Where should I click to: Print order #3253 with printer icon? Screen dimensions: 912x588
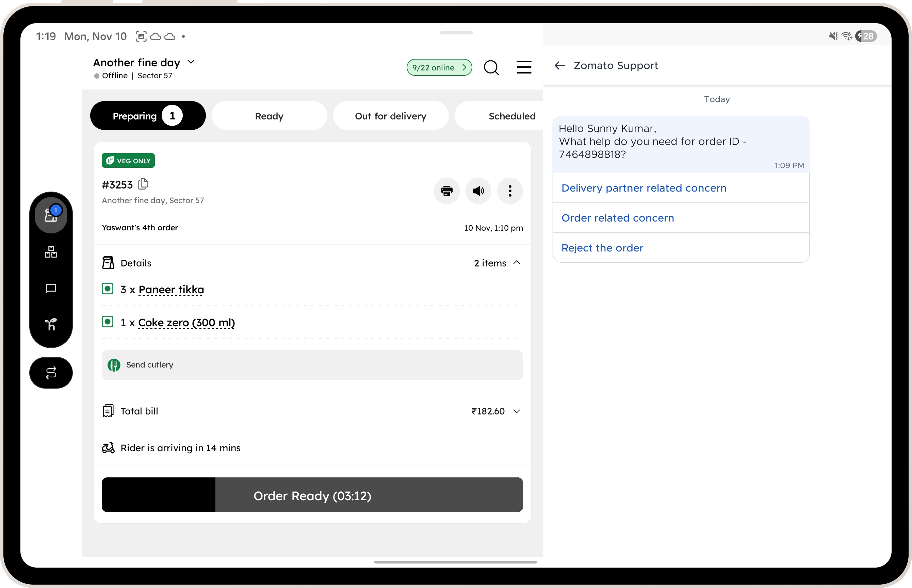coord(446,191)
